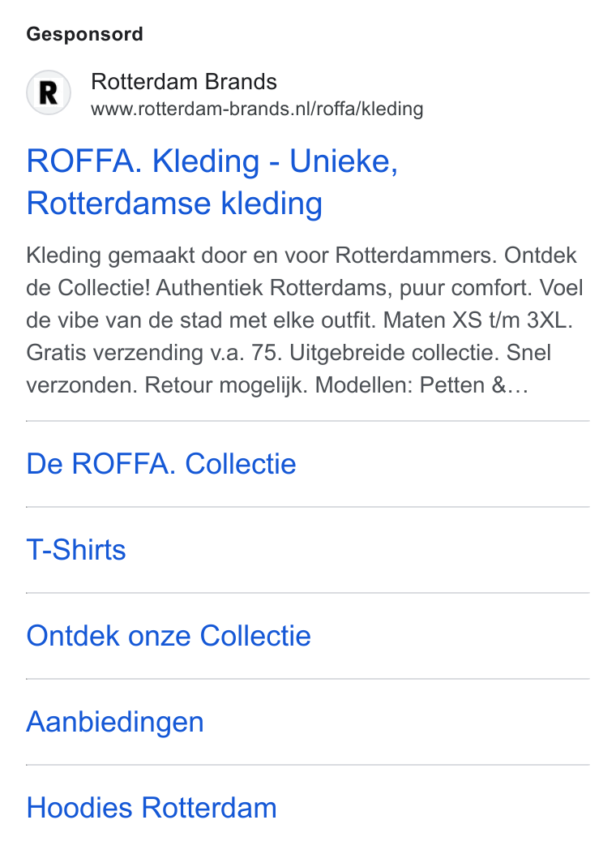
Task: Click 'Kleding gemaakt door en voor Rotterdammers' sentence
Action: pyautogui.click(x=261, y=255)
